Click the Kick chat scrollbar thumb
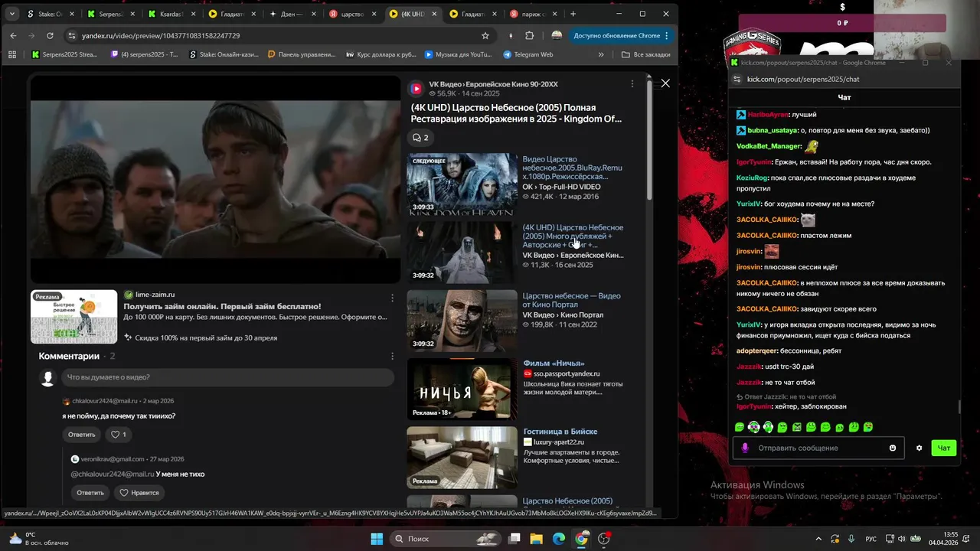This screenshot has width=980, height=551. coord(959,408)
